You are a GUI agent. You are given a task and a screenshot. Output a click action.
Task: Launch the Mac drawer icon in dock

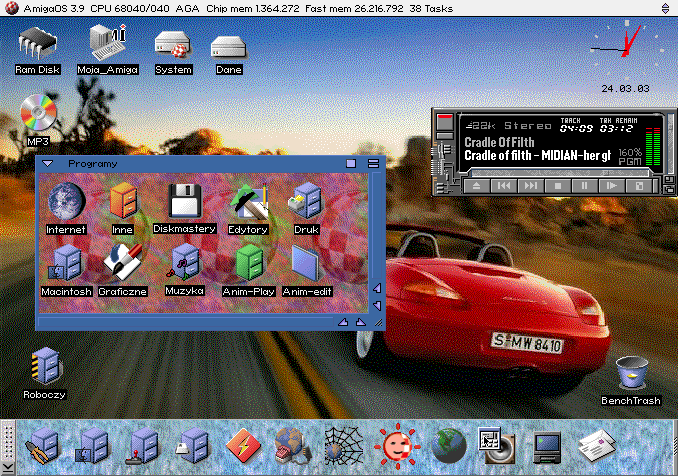tap(94, 447)
